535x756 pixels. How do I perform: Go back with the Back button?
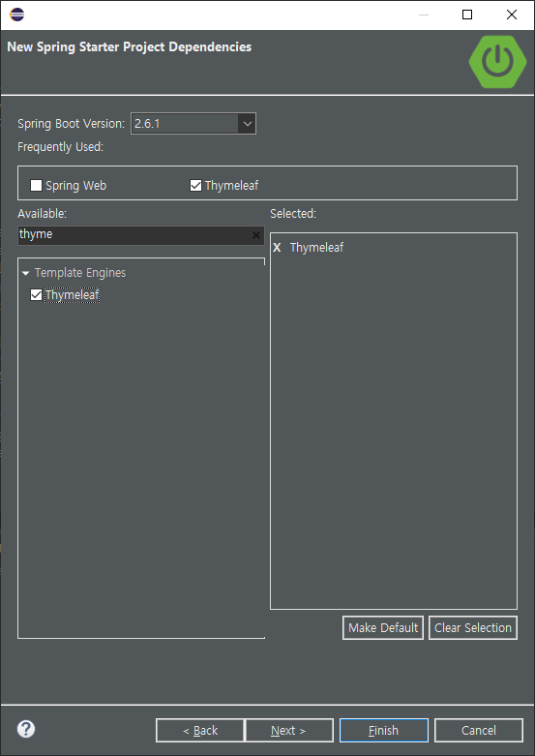coord(200,731)
